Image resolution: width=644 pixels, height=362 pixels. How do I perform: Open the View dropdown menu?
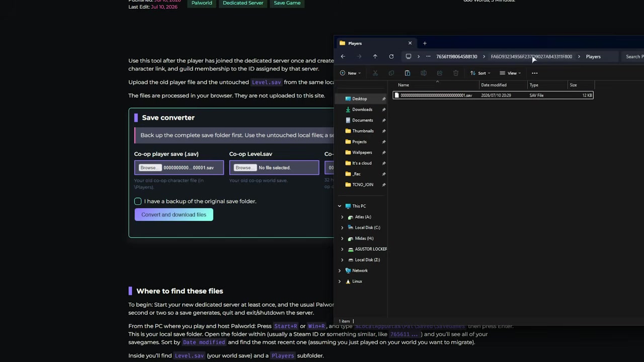[x=510, y=73]
